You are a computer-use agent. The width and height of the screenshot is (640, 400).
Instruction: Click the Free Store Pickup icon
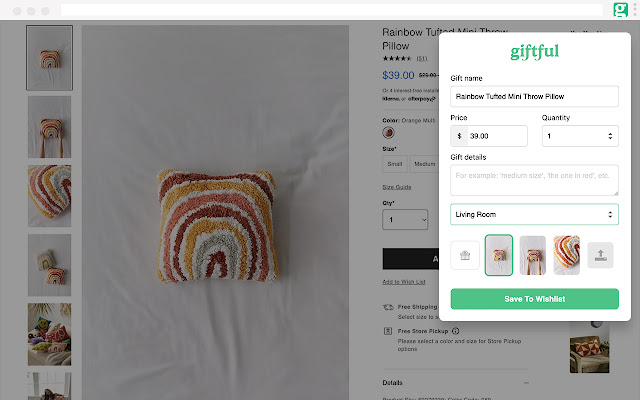click(x=388, y=331)
